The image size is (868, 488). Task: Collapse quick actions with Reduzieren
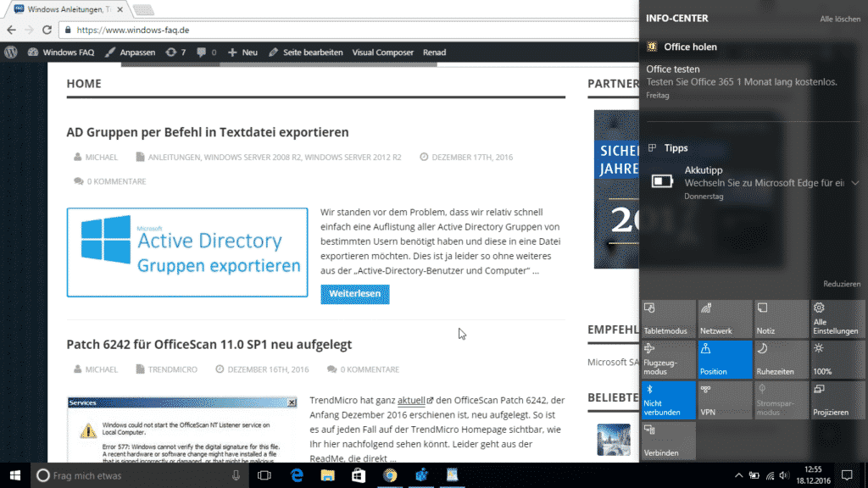[842, 284]
